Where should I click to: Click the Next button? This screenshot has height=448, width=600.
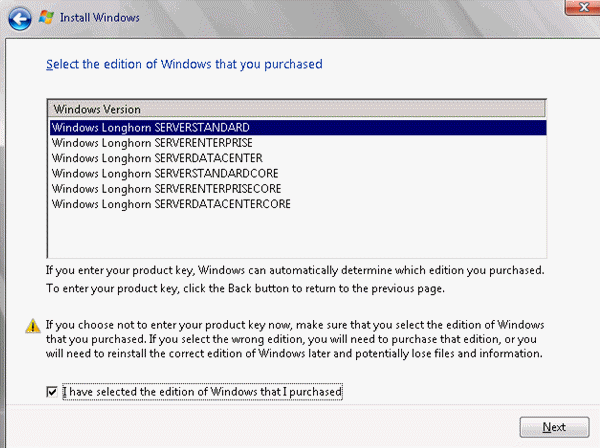tap(554, 427)
